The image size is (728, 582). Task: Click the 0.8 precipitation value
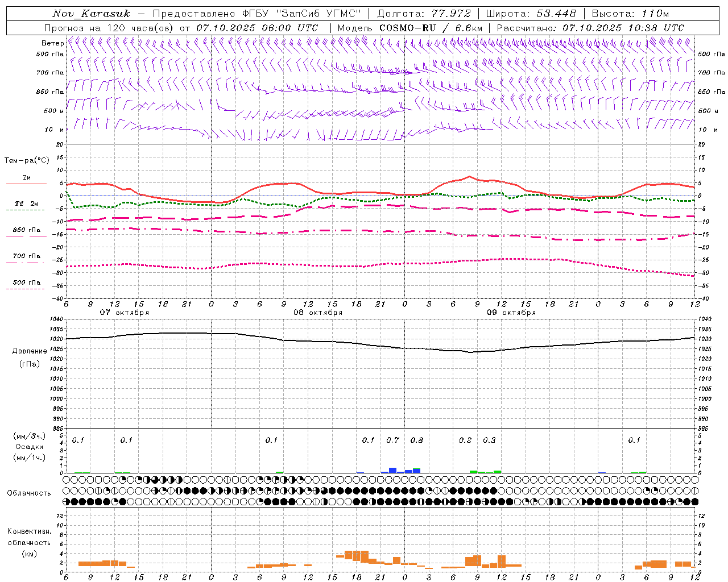pyautogui.click(x=417, y=440)
